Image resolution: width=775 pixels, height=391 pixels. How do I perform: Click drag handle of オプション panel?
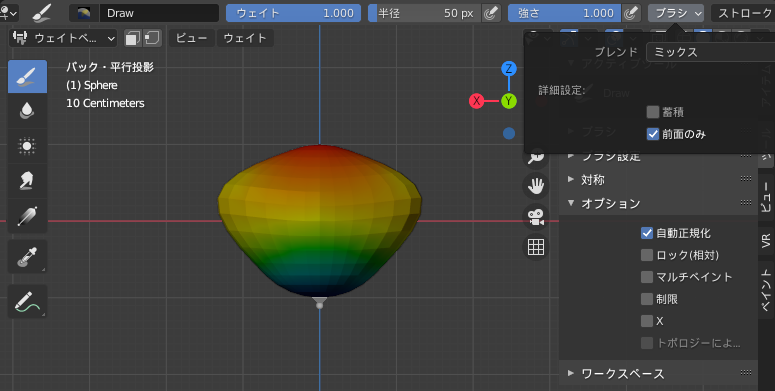[x=746, y=203]
